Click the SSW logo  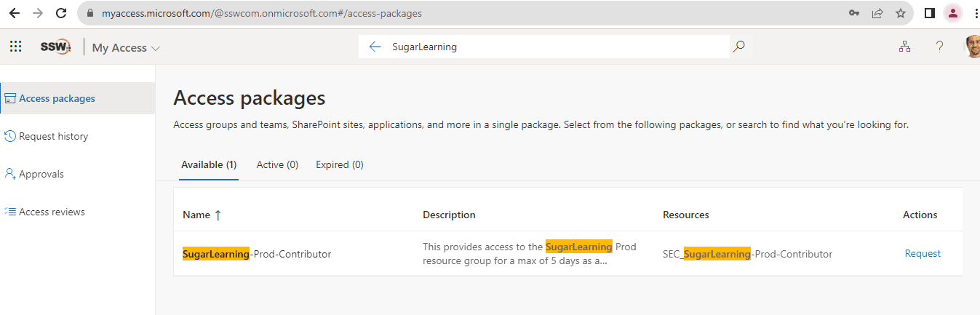(56, 47)
